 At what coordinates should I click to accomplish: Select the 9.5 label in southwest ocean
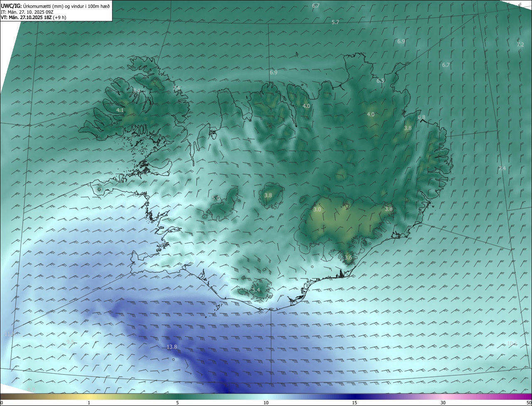[x=70, y=342]
